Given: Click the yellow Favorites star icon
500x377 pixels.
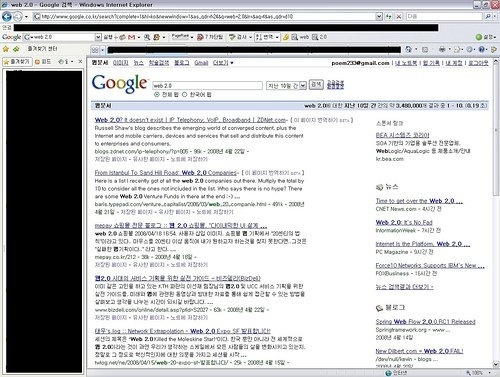Looking at the screenshot, I should 6,49.
